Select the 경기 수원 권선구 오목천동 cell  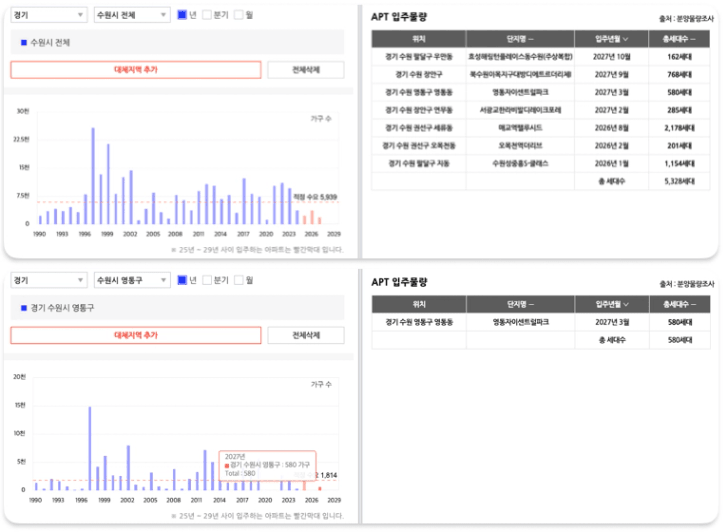(419, 146)
